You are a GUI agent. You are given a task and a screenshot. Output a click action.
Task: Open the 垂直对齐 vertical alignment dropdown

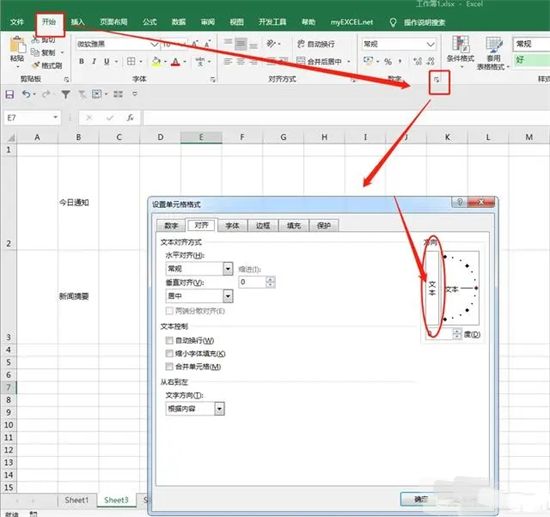pos(228,296)
